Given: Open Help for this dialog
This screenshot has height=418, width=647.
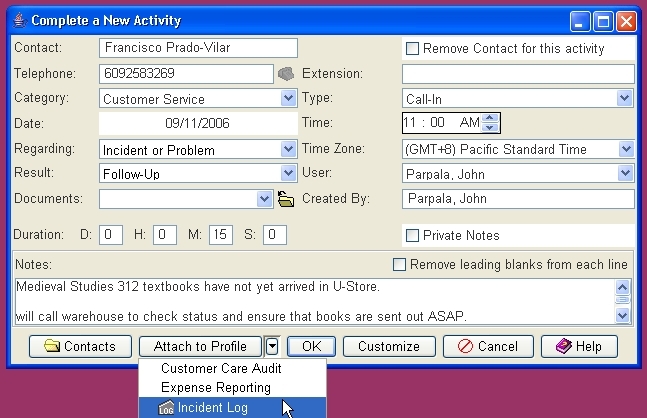Looking at the screenshot, I should click(x=579, y=346).
